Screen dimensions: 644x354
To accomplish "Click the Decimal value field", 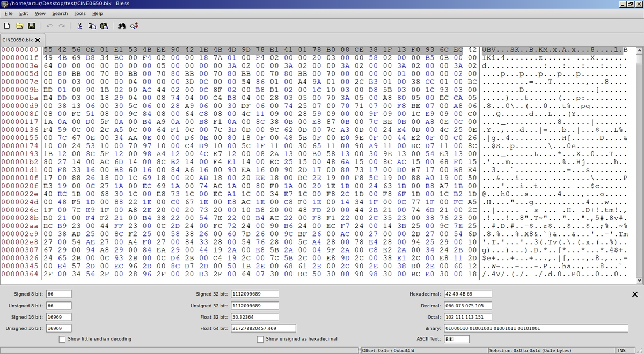I will pyautogui.click(x=467, y=306).
